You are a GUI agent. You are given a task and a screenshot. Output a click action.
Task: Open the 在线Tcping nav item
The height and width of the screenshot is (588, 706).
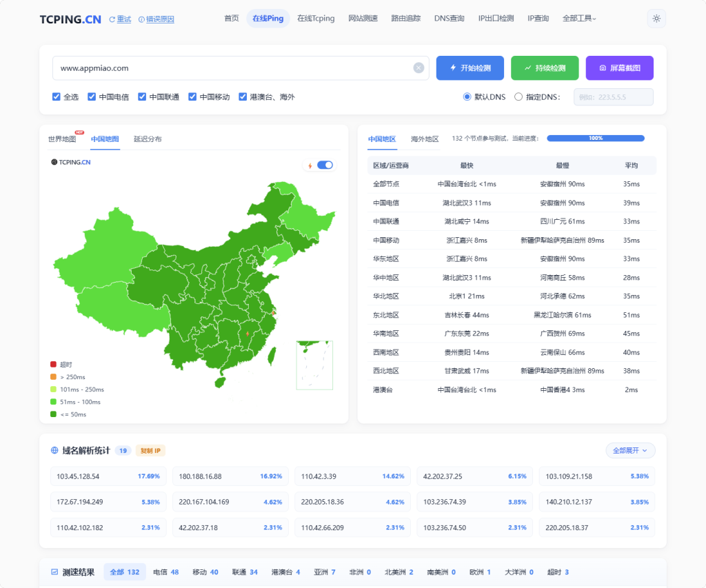pos(316,19)
